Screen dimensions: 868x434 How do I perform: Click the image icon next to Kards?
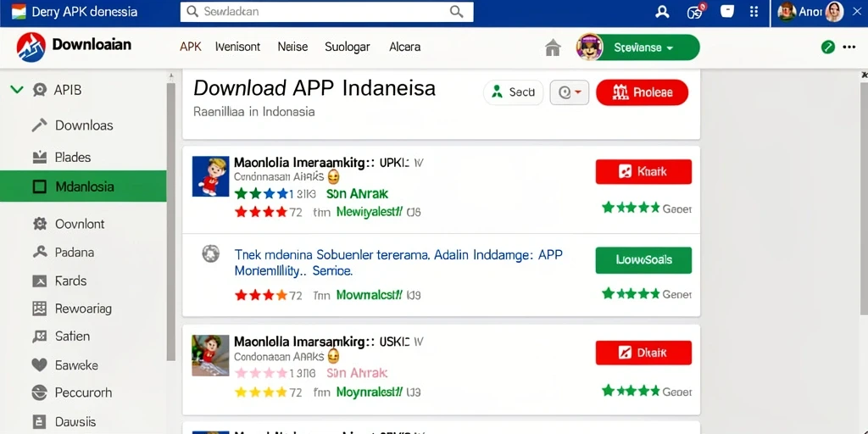click(39, 281)
